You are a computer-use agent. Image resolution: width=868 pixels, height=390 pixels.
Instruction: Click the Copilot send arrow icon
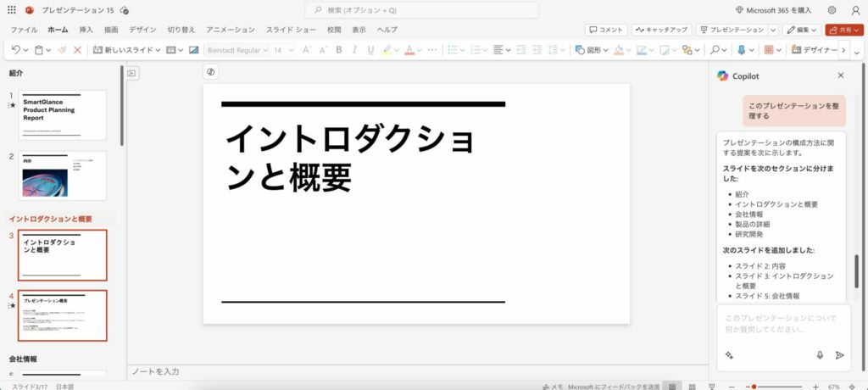click(x=840, y=355)
